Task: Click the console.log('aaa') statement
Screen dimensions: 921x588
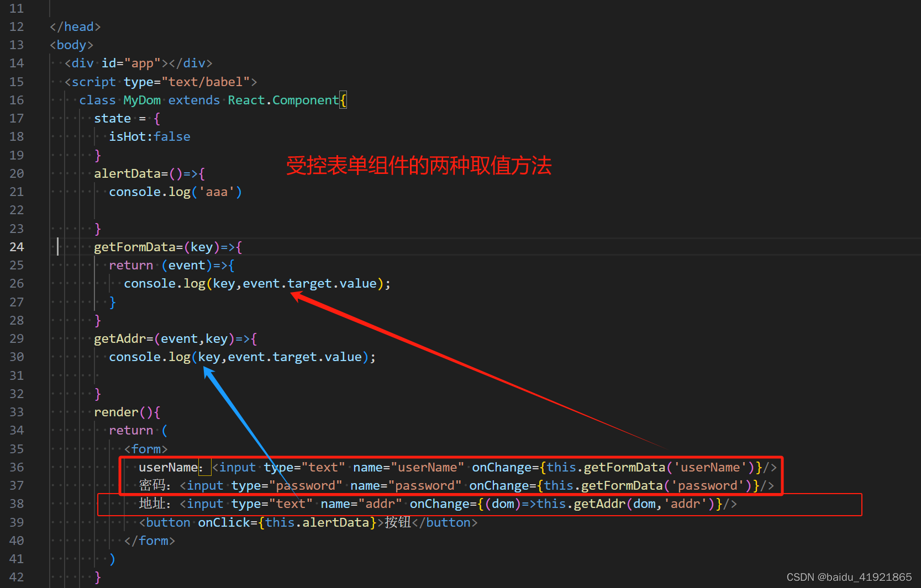Action: coord(173,192)
